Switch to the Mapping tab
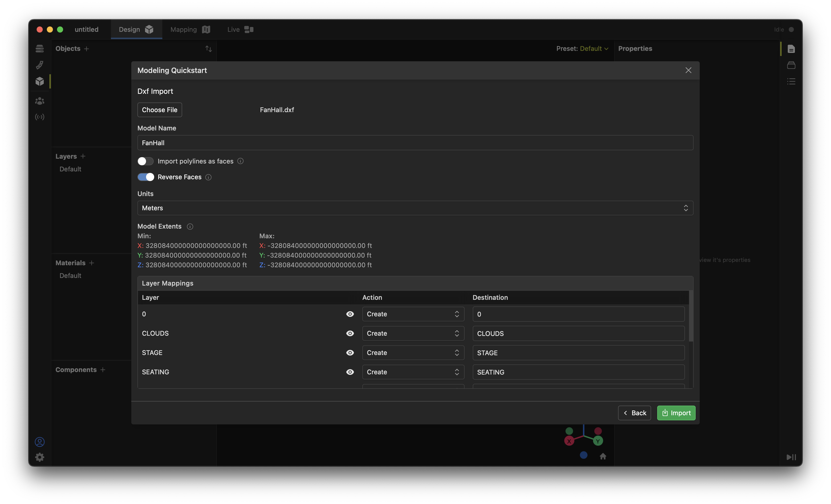 190,30
